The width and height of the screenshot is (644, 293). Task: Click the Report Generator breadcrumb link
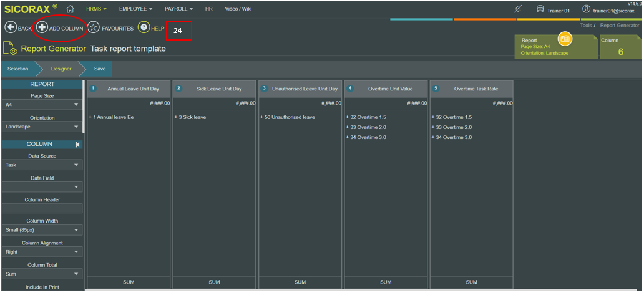[x=620, y=25]
